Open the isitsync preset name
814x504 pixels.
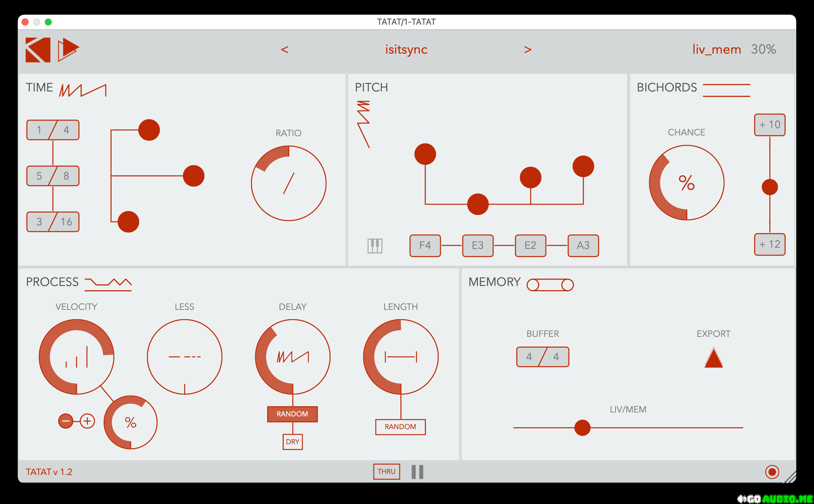pyautogui.click(x=406, y=49)
